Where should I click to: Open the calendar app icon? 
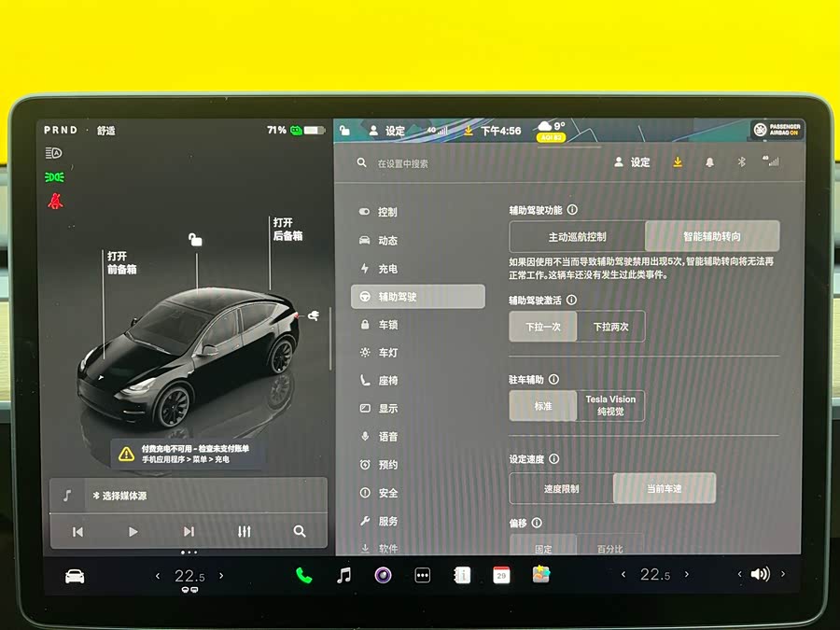click(501, 576)
